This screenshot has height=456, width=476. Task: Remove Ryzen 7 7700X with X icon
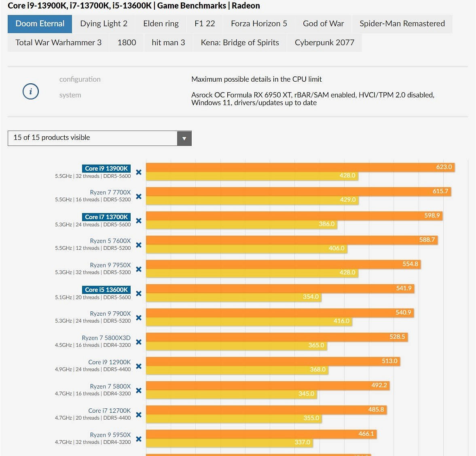tap(139, 196)
